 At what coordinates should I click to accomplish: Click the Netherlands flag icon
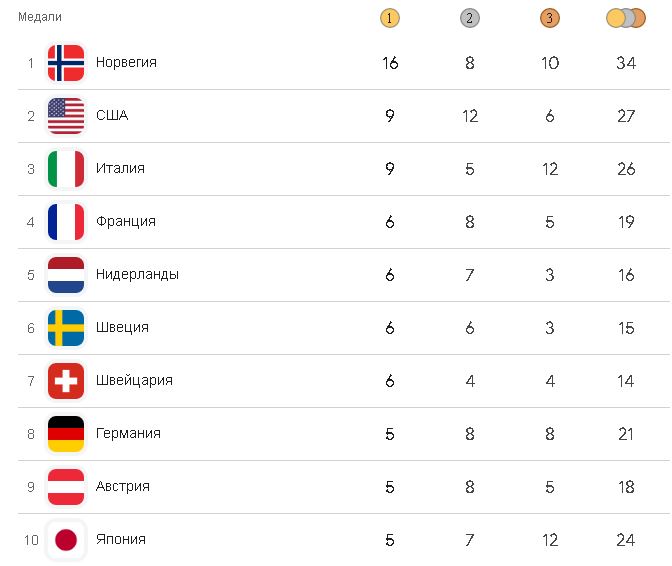pos(66,275)
